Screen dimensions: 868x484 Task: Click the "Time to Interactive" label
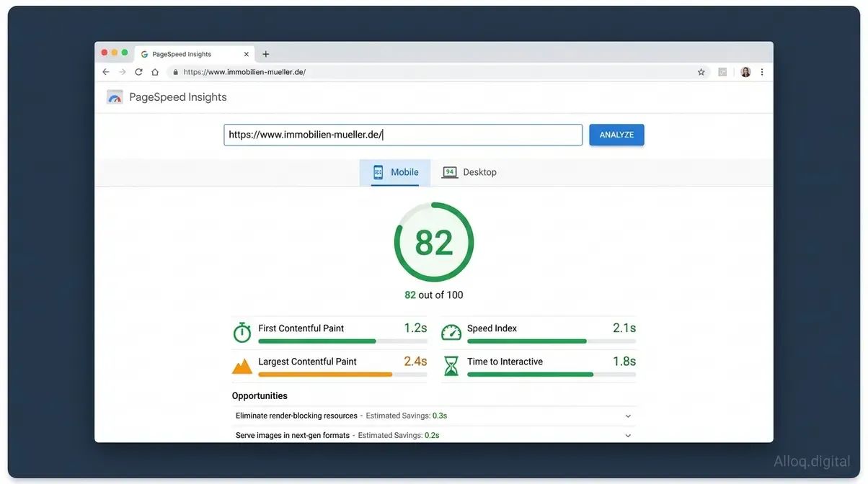point(505,362)
